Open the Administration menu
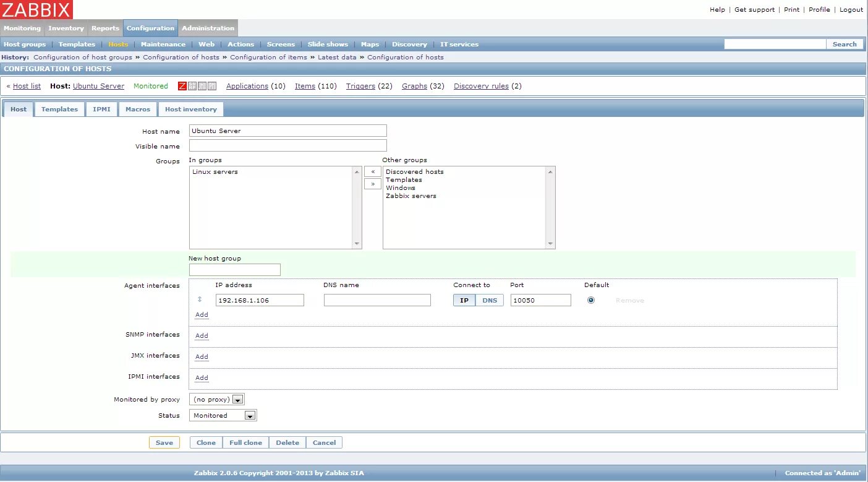The image size is (868, 482). [x=208, y=28]
